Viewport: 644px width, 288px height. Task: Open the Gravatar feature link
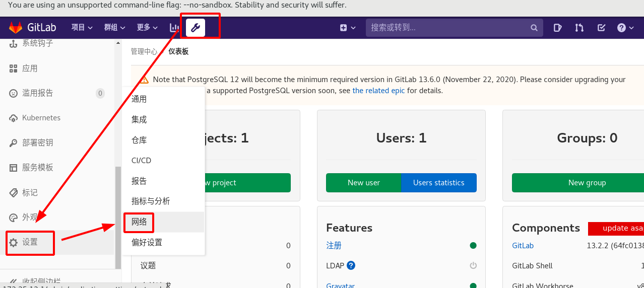click(x=340, y=285)
